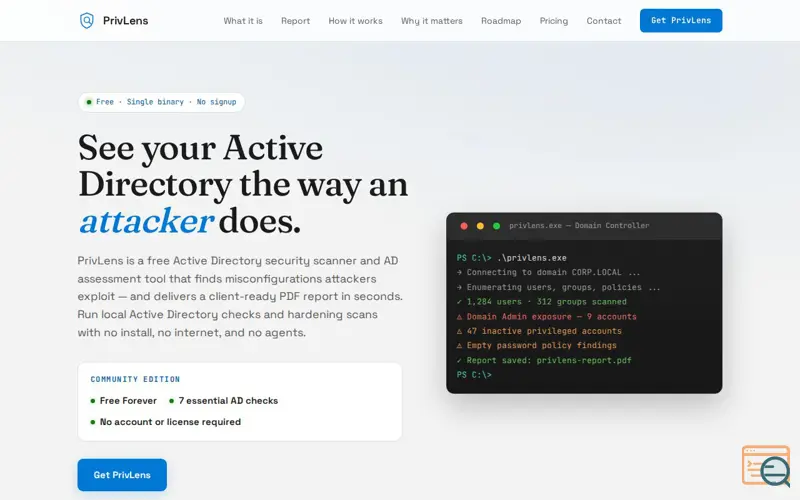The height and width of the screenshot is (500, 800).
Task: Click the orange terminal magnifier widget icon
Action: point(766,466)
